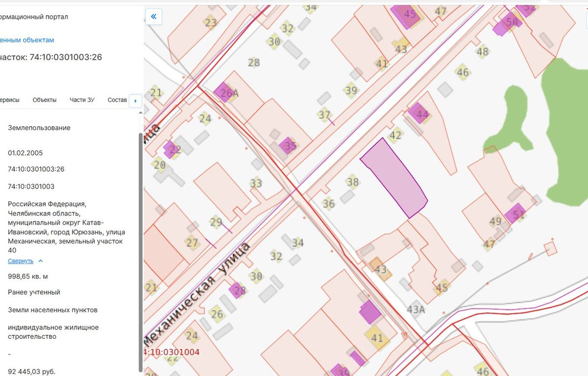Click the date 01.02.2005
Screen dimensions: 588x376
click(x=25, y=153)
